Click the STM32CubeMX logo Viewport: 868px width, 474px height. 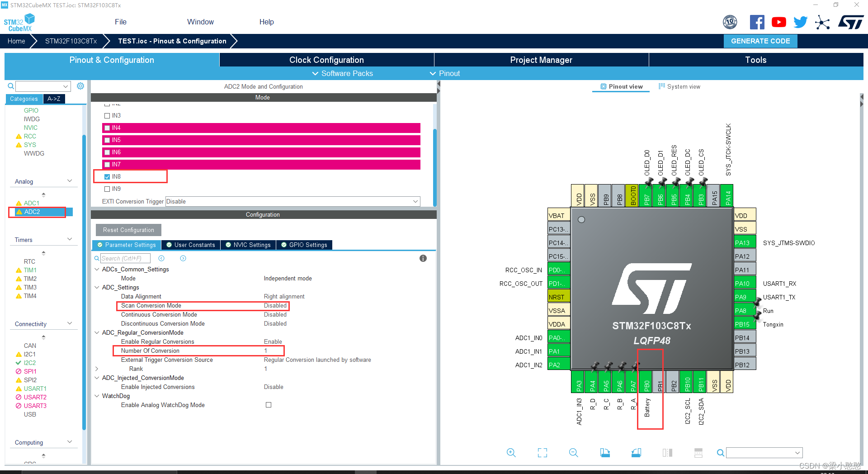(19, 23)
